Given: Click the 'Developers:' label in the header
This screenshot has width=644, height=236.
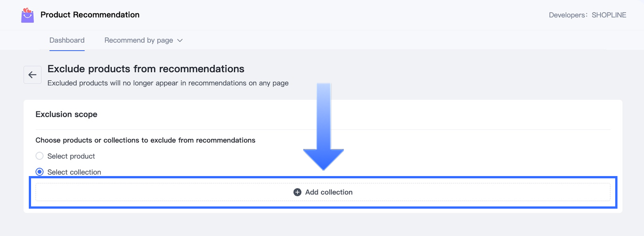Looking at the screenshot, I should 568,15.
